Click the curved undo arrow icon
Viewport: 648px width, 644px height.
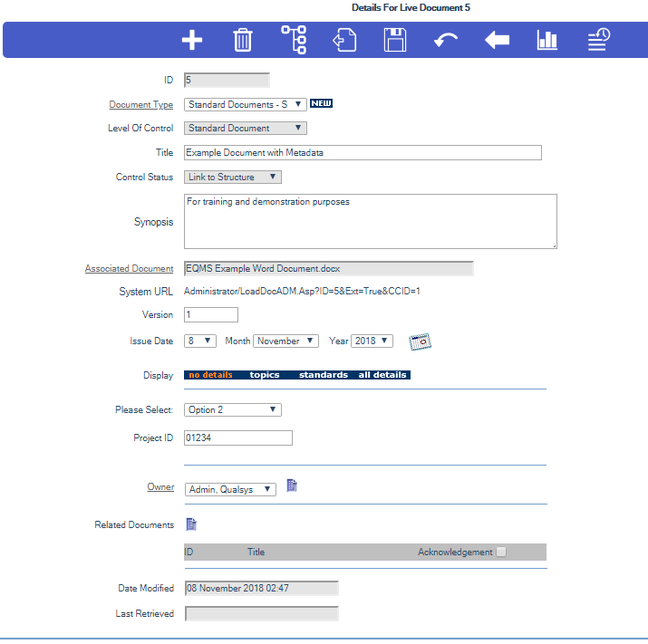tap(446, 41)
